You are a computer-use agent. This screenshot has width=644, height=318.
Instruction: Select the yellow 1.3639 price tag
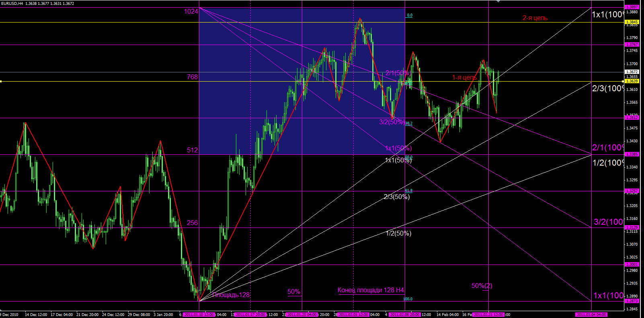(632, 81)
